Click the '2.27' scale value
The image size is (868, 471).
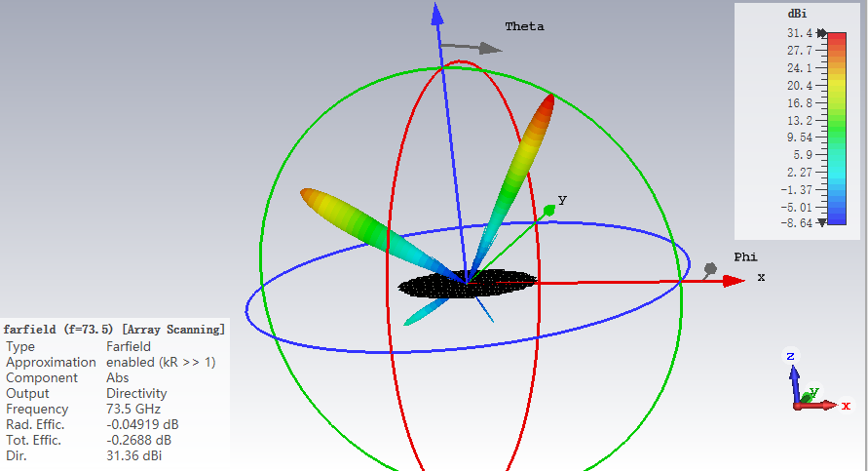click(x=800, y=173)
